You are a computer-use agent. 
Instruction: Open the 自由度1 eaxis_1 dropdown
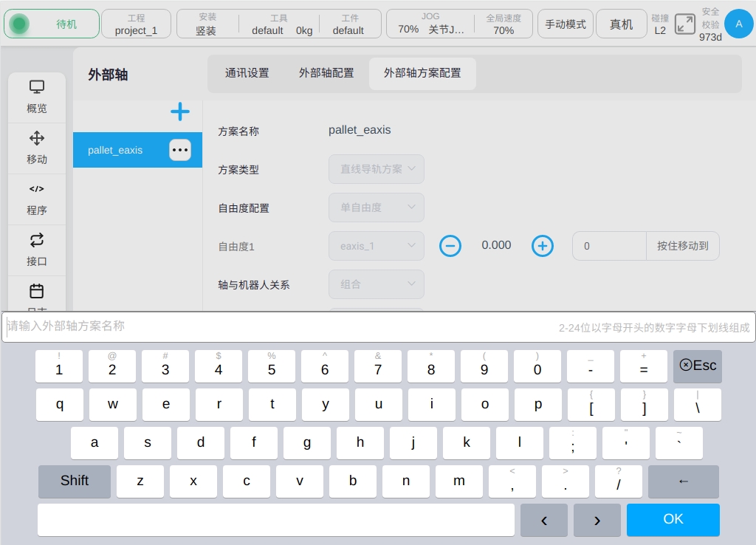pyautogui.click(x=377, y=246)
